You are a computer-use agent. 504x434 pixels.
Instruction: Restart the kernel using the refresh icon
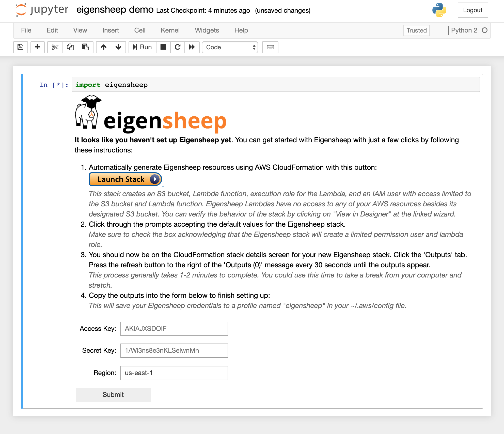[x=178, y=47]
